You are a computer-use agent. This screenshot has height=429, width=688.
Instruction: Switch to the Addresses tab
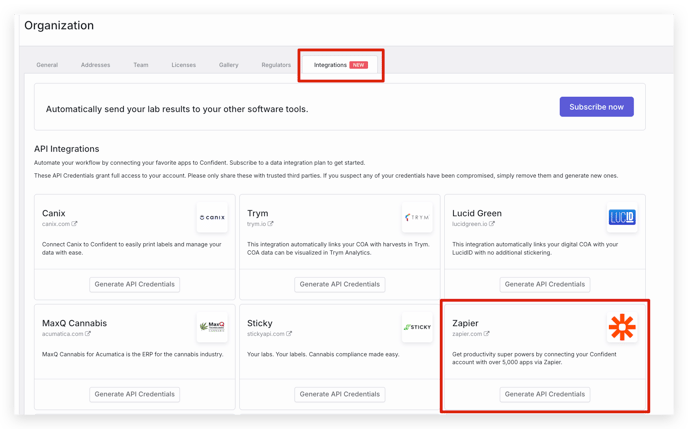tap(95, 65)
